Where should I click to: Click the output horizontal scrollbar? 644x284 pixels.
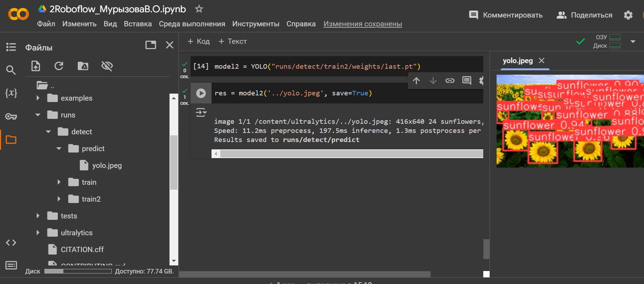point(352,154)
